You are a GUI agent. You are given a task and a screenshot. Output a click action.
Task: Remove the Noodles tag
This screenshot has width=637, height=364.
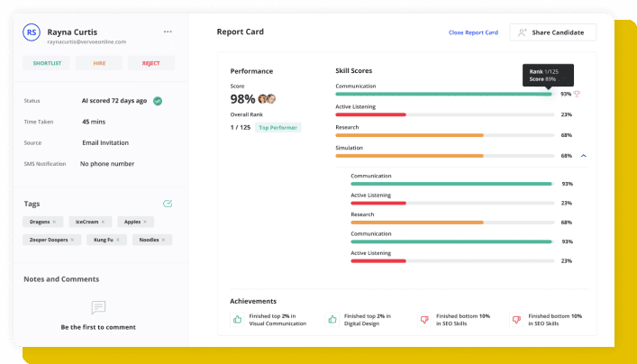[163, 240]
